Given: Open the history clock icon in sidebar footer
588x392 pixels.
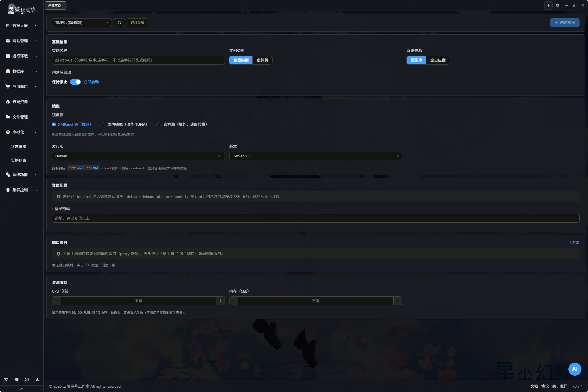Looking at the screenshot, I should point(27,379).
